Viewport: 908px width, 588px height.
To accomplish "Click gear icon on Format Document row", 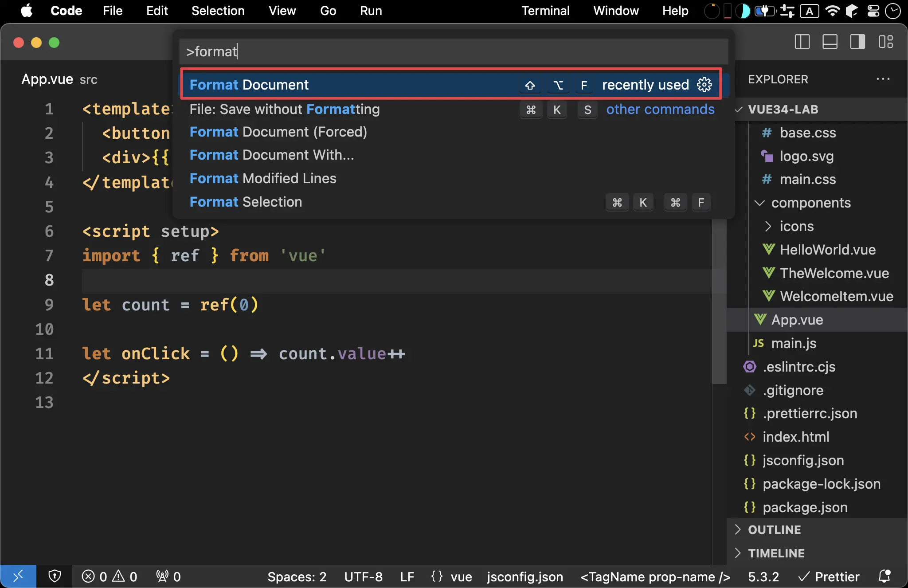I will tap(704, 85).
